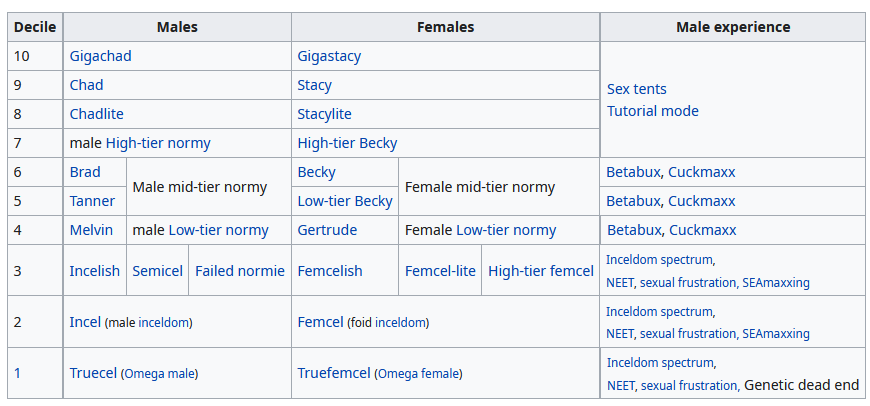Click the Males column header

tap(177, 27)
